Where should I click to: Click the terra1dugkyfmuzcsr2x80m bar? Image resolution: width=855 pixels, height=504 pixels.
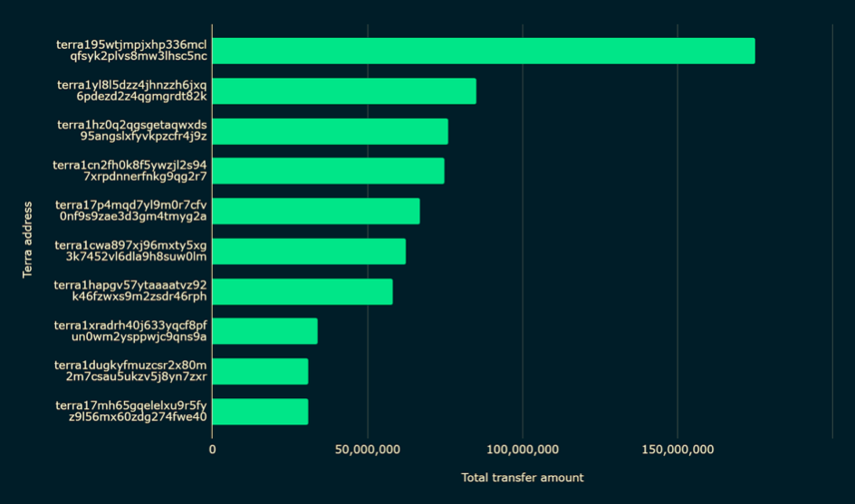tap(260, 372)
